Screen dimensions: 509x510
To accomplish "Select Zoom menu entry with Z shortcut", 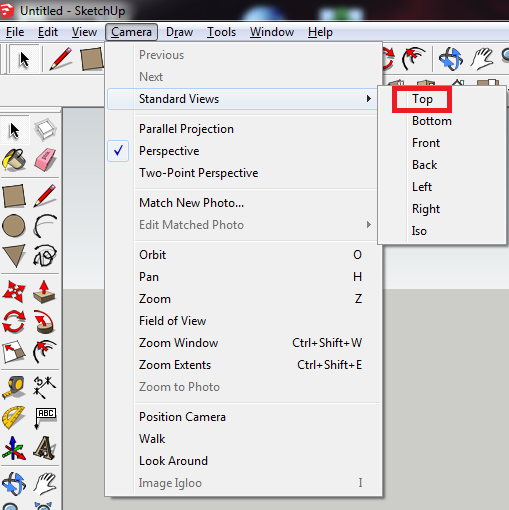I will coord(242,299).
